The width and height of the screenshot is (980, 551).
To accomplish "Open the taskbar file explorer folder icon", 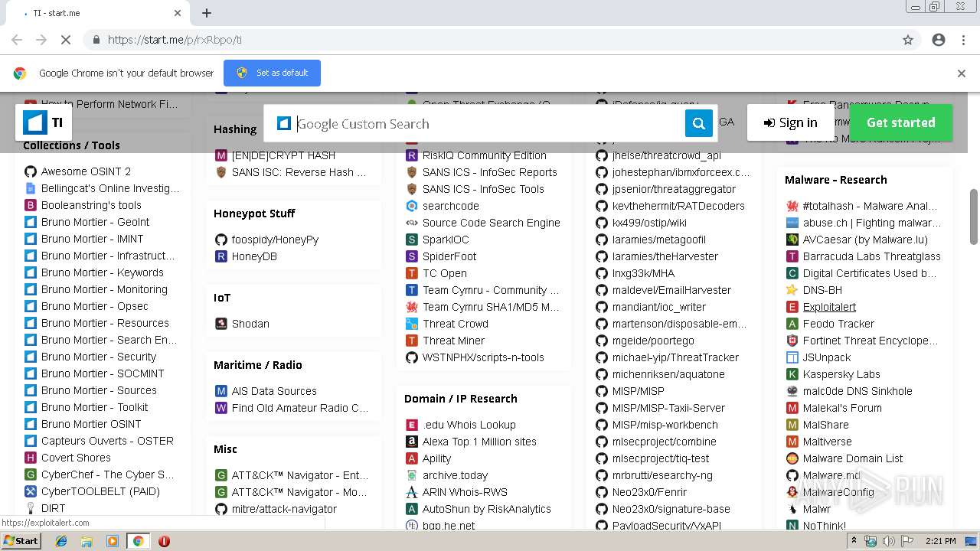I will (87, 541).
